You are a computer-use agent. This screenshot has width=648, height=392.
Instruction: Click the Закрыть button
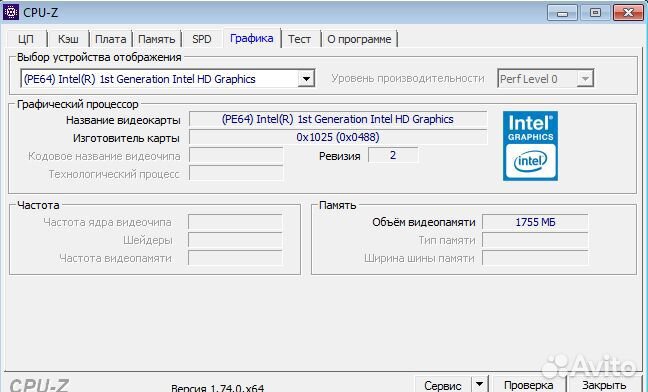pos(604,385)
